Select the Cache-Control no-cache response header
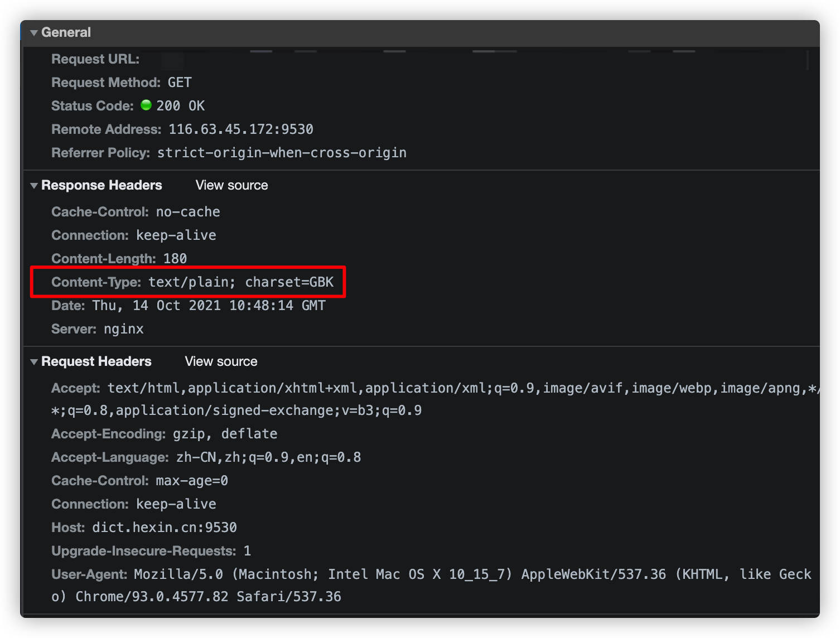This screenshot has width=840, height=638. tap(136, 211)
